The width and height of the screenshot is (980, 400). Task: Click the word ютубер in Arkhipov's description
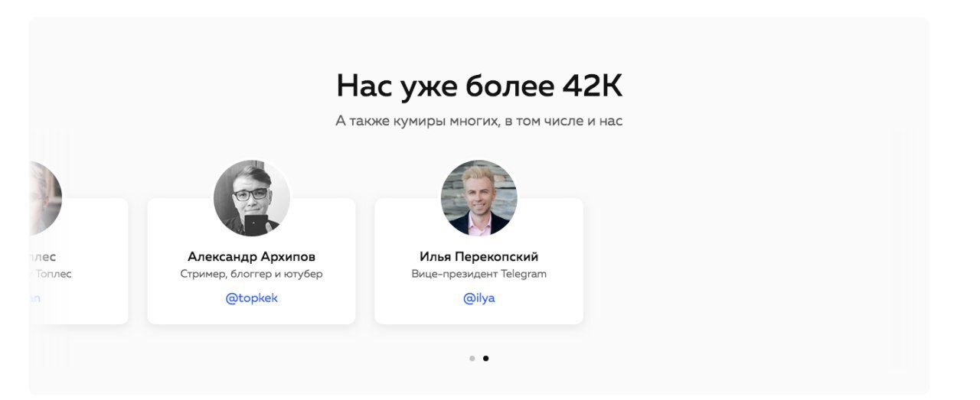coord(304,275)
